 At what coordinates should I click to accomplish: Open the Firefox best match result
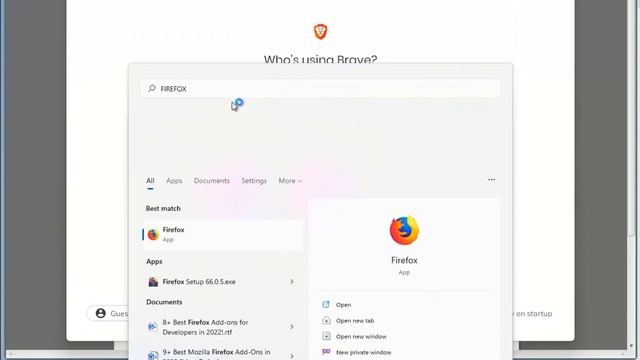[223, 235]
